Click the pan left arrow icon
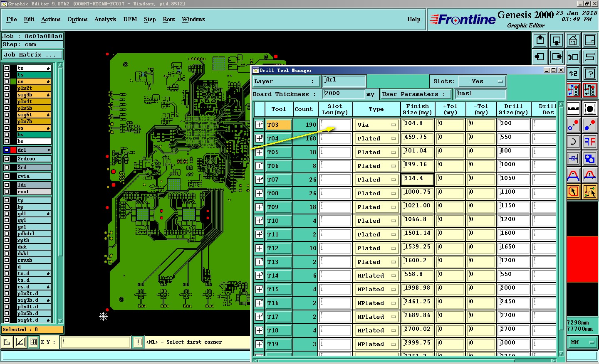Screen dimensions: 599x364 point(540,57)
